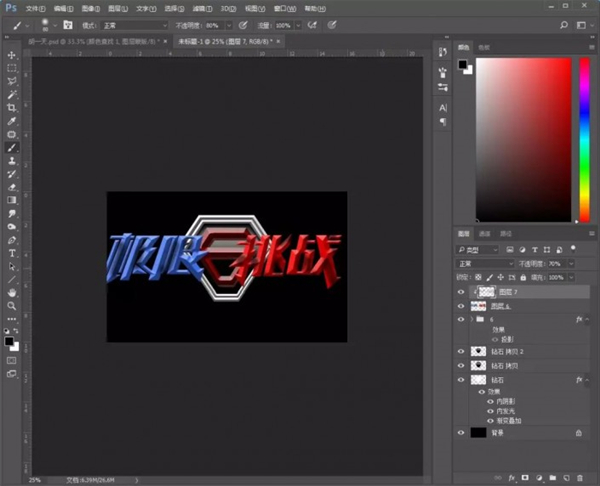Select the 钻石 拷贝 layer thumbnail
The image size is (600, 486).
(x=478, y=366)
